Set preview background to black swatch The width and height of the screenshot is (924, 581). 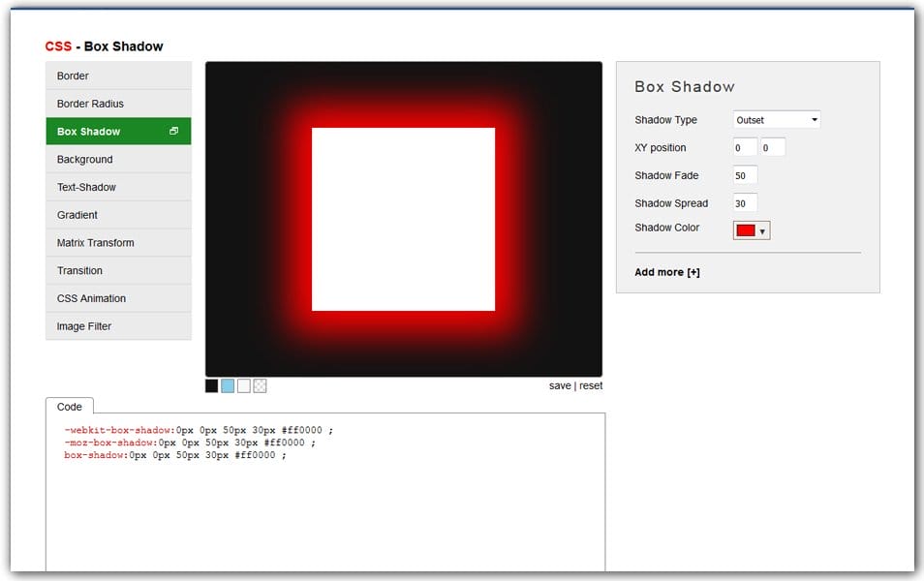[x=211, y=385]
